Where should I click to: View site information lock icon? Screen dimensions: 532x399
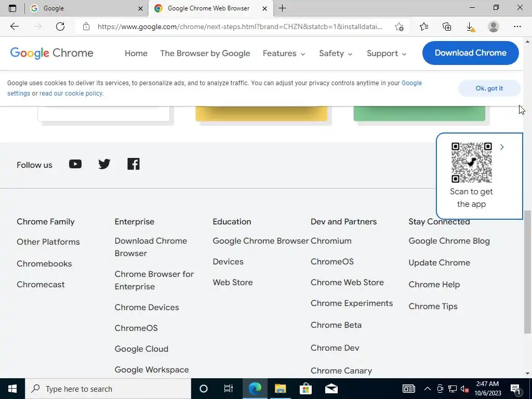coord(86,26)
